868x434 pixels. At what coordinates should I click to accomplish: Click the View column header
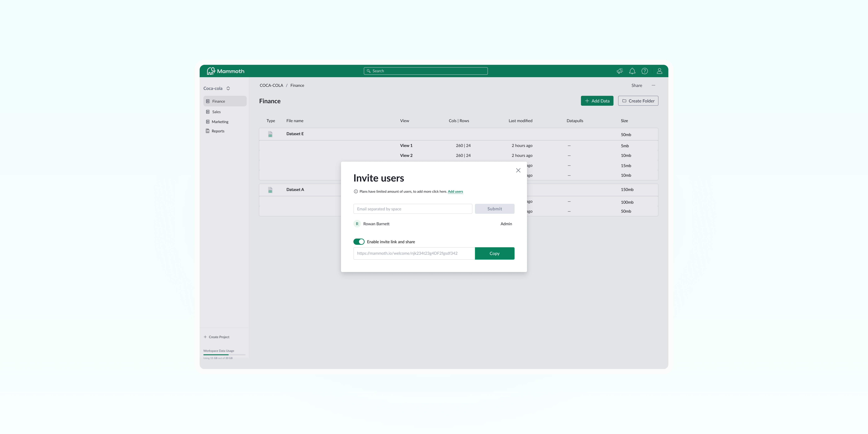click(404, 121)
